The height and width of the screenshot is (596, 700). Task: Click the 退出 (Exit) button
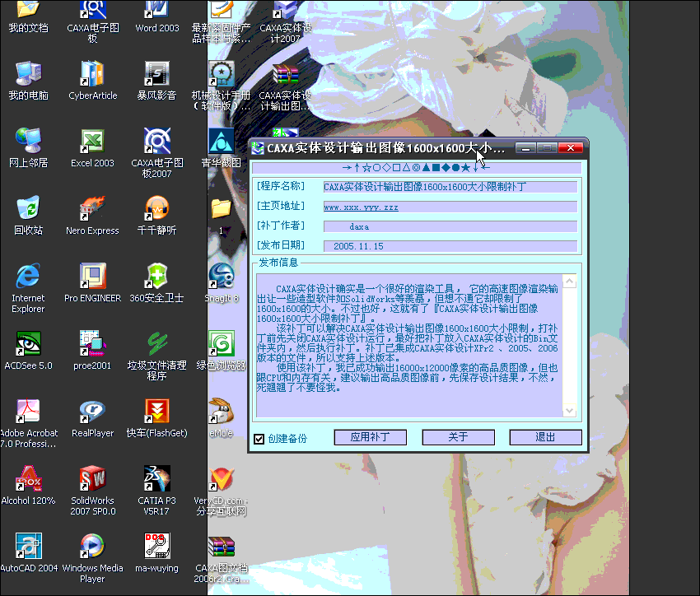pyautogui.click(x=545, y=437)
